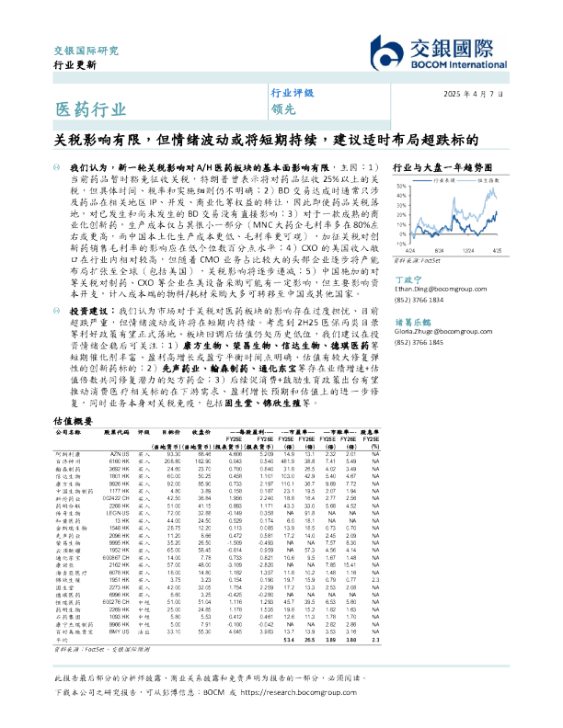563x728 pixels.
Task: Select the 医药行业 section heading
Action: (x=86, y=112)
